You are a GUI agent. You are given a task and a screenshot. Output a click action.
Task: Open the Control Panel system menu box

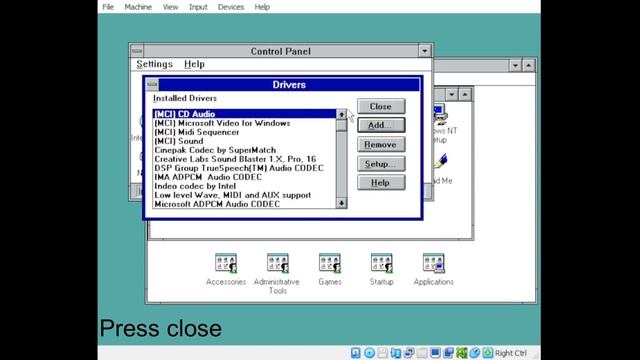137,51
